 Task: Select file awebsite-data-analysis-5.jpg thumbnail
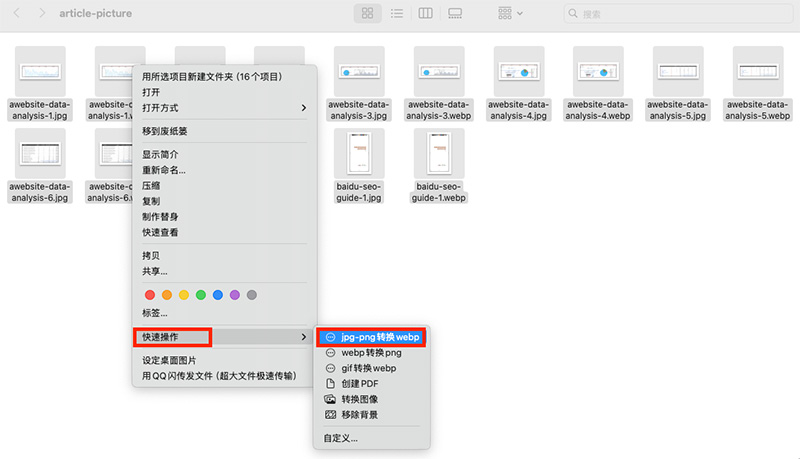678,71
